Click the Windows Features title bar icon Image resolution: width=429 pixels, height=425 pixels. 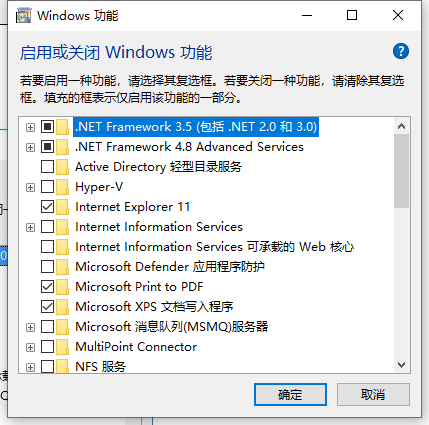pos(23,16)
